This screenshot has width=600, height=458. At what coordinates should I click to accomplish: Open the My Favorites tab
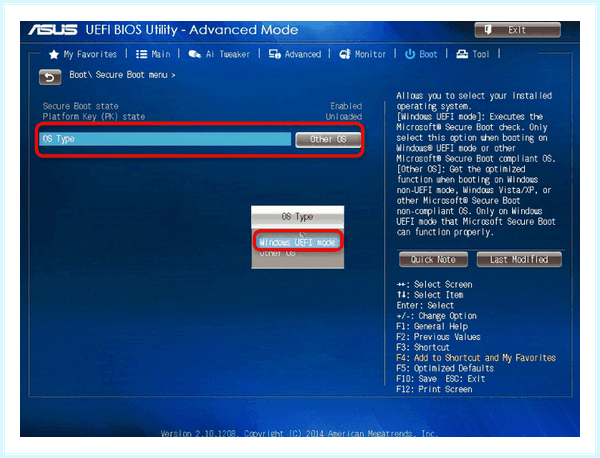pos(83,54)
